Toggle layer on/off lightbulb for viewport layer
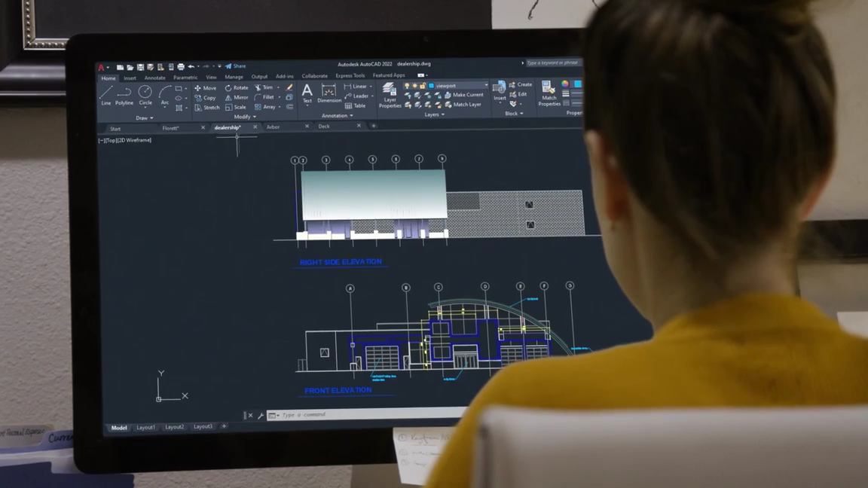This screenshot has height=488, width=868. pos(407,86)
